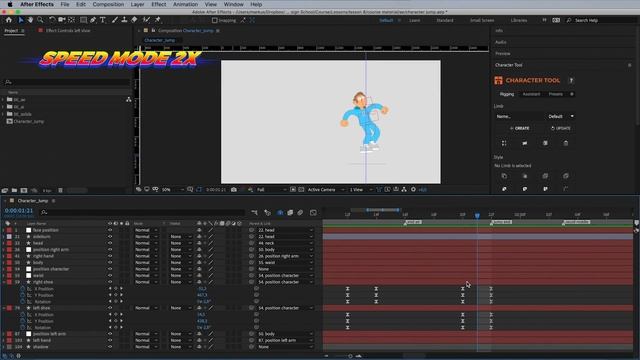Open the 1 View layout dropdown

click(361, 189)
